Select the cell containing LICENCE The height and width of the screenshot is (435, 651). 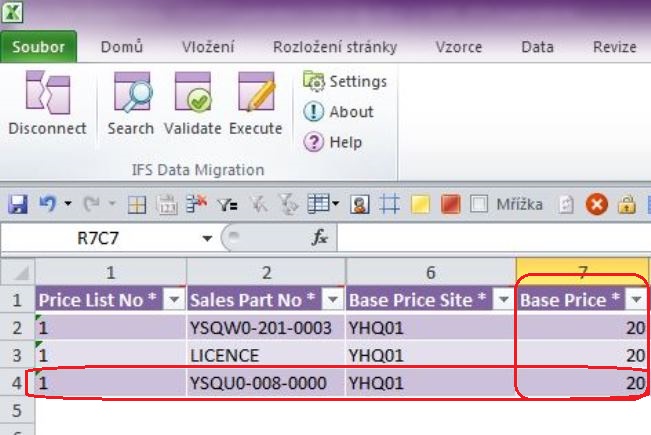tap(266, 355)
